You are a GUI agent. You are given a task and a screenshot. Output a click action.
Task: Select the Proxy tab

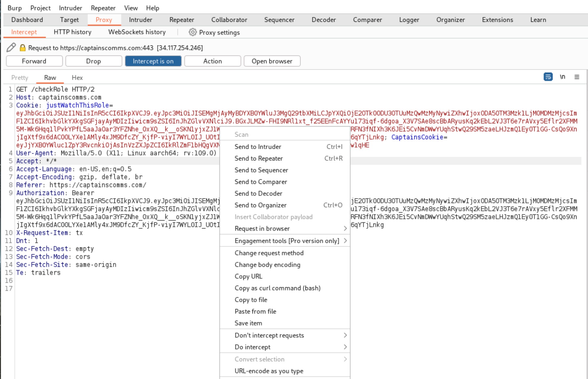104,20
